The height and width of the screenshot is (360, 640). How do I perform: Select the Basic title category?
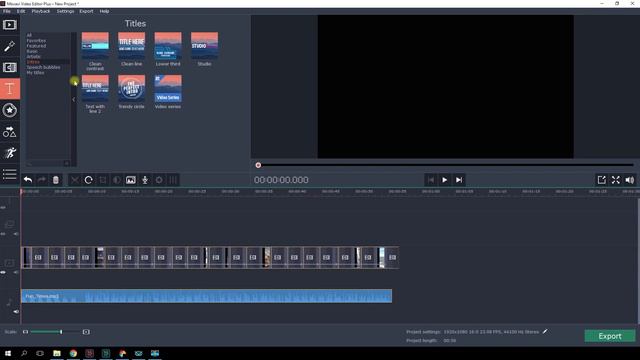32,51
